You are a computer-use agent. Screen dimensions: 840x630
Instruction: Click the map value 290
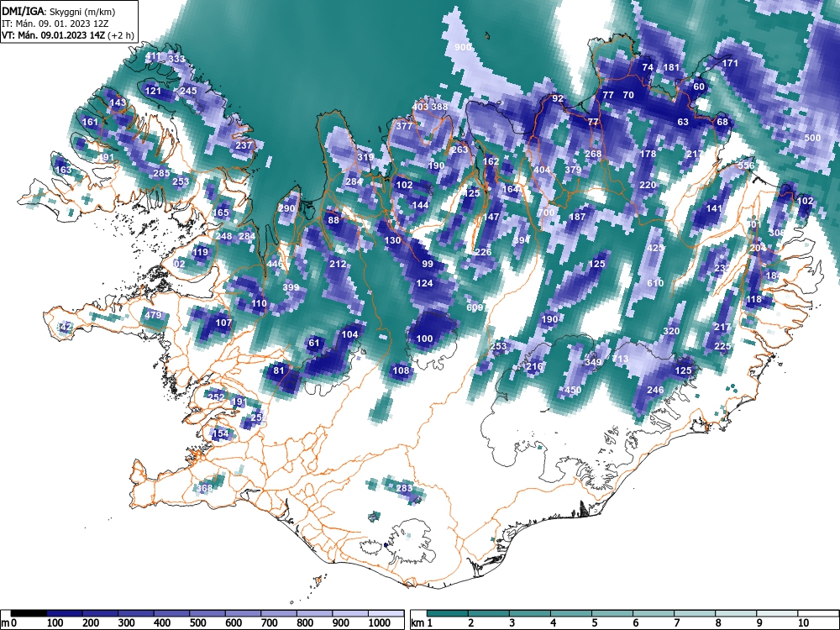286,208
